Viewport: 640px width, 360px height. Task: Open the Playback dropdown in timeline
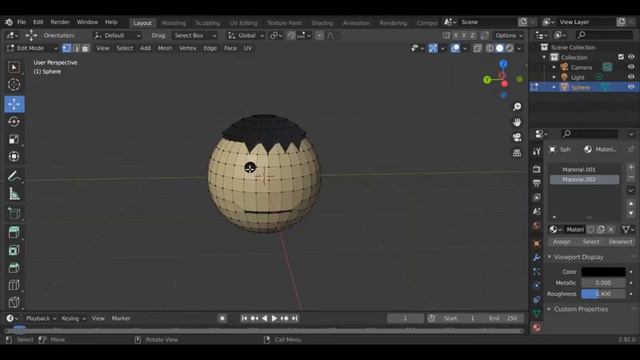[40, 318]
